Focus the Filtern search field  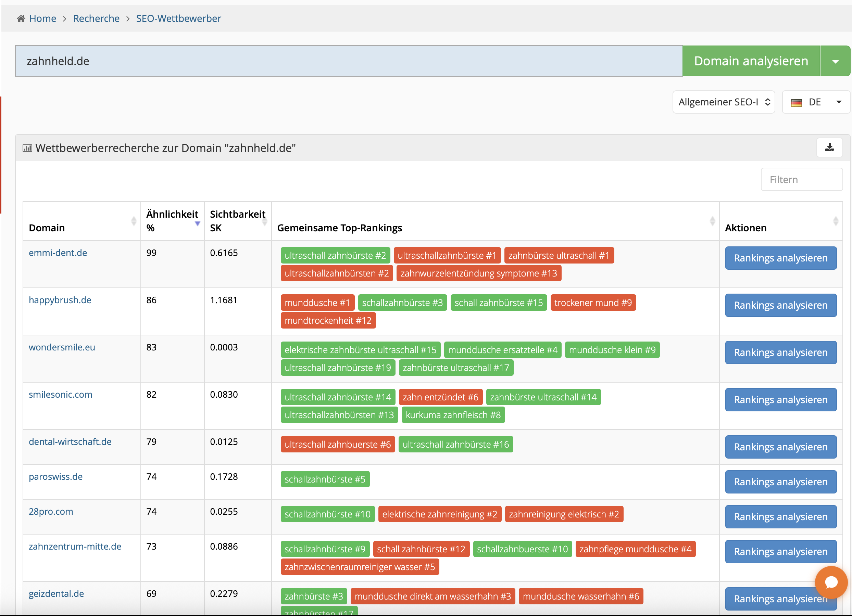pyautogui.click(x=801, y=179)
